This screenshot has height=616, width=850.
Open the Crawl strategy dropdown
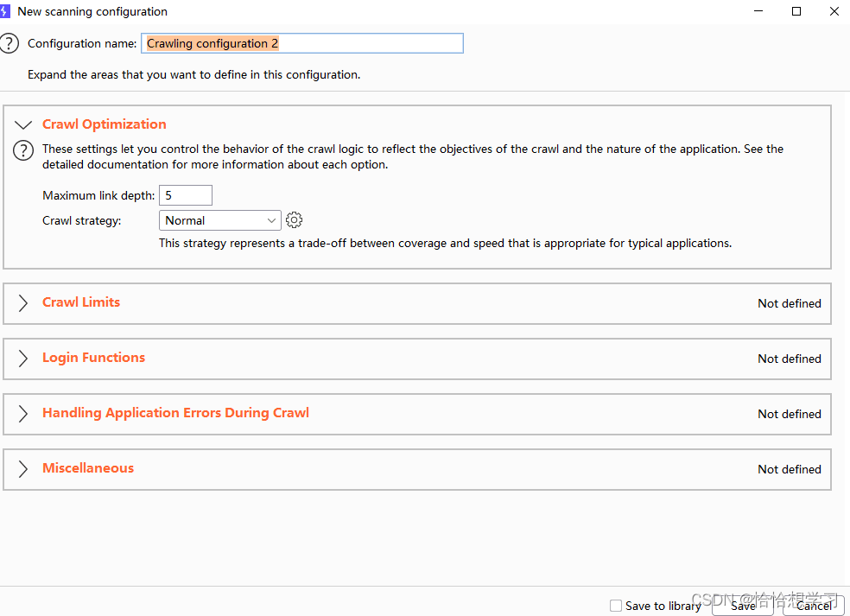220,220
